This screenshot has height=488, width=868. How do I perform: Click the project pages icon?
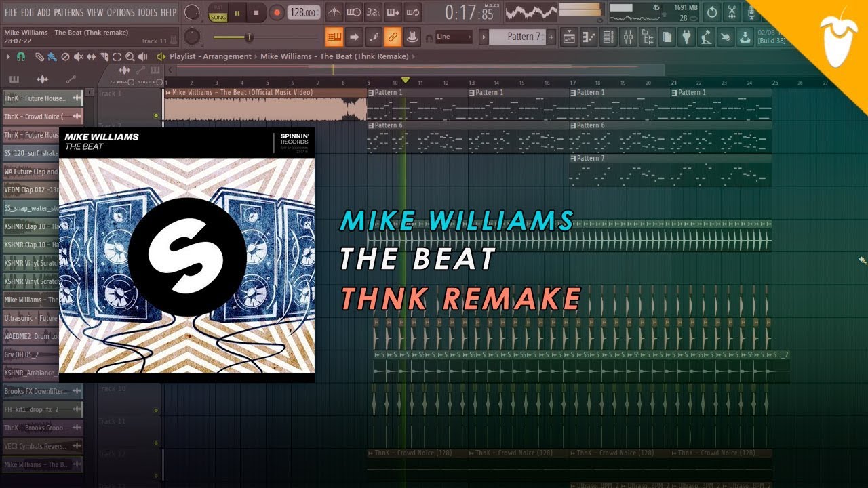tap(667, 36)
